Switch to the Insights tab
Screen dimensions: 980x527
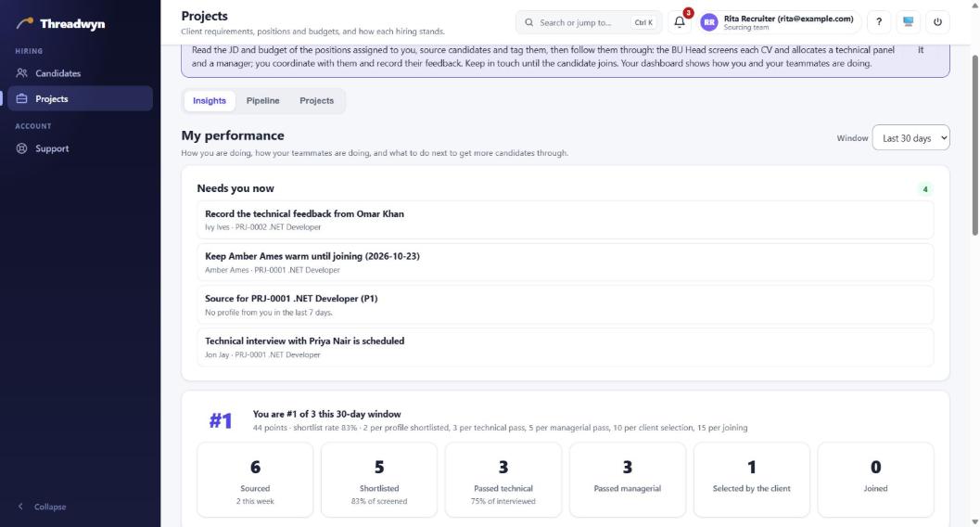pos(210,100)
